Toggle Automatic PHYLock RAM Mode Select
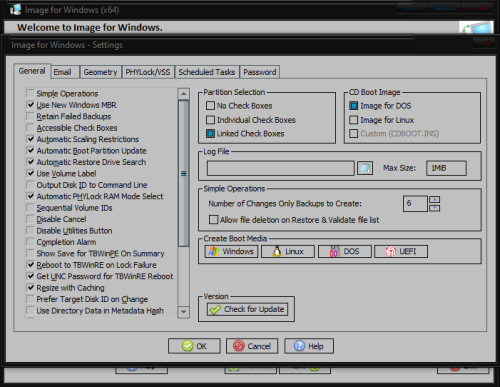 pos(30,196)
